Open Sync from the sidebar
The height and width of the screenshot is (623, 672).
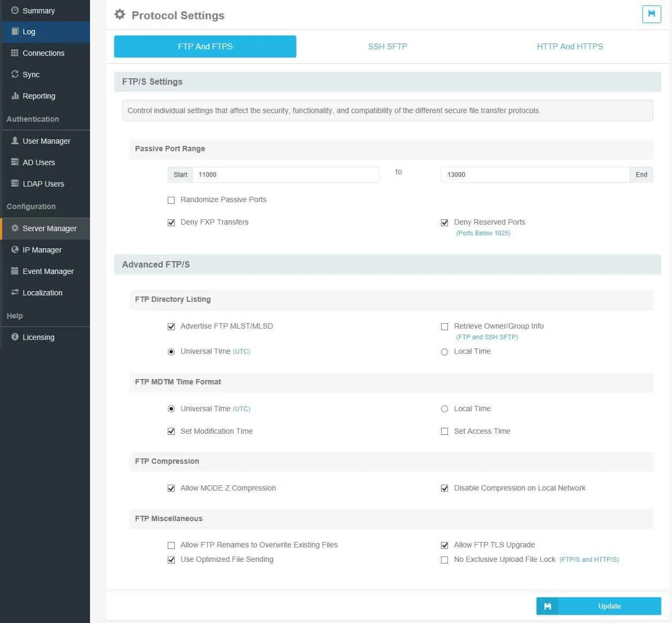pos(45,75)
